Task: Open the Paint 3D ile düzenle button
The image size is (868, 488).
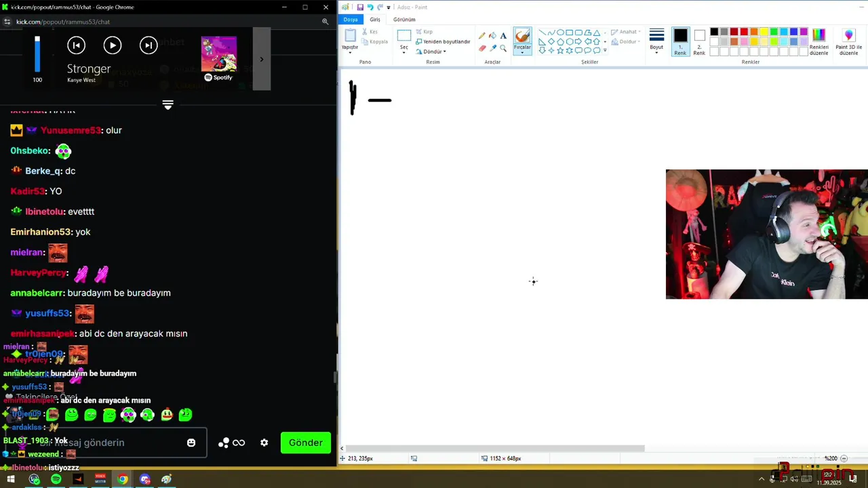Action: (848, 42)
